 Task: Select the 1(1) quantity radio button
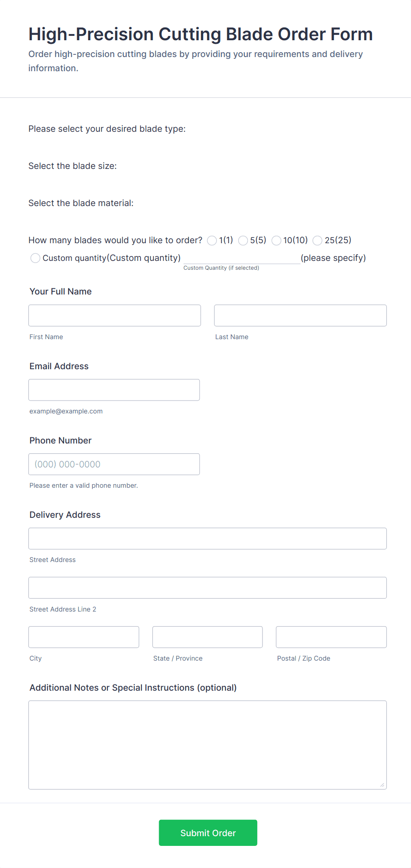click(x=212, y=241)
